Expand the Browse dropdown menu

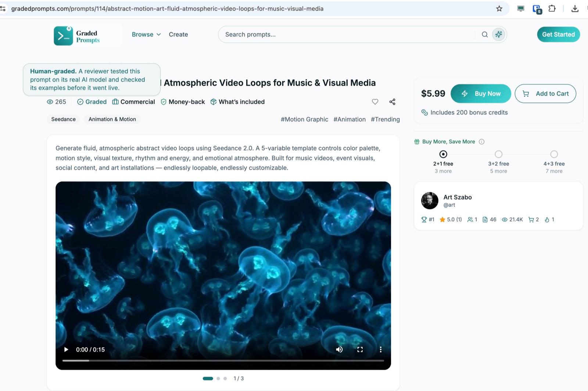[146, 35]
